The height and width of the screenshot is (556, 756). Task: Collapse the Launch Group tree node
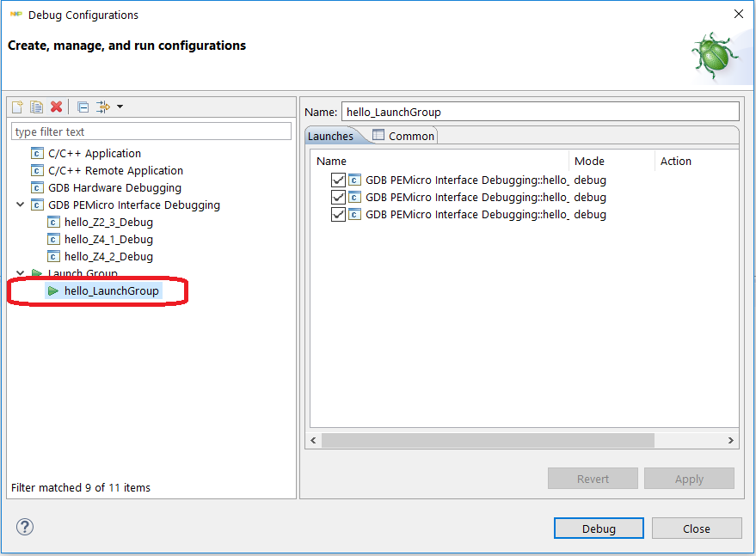coord(21,274)
